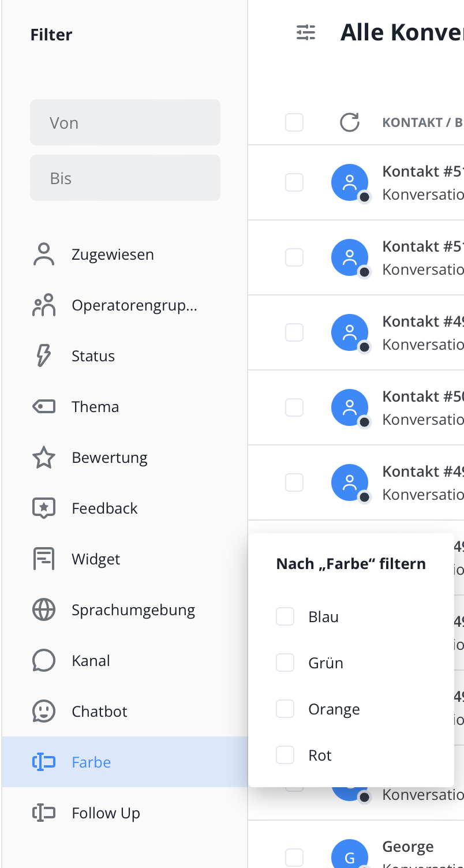Viewport: 464px width, 868px height.
Task: Click the filter sliders icon beside the title
Action: click(306, 33)
